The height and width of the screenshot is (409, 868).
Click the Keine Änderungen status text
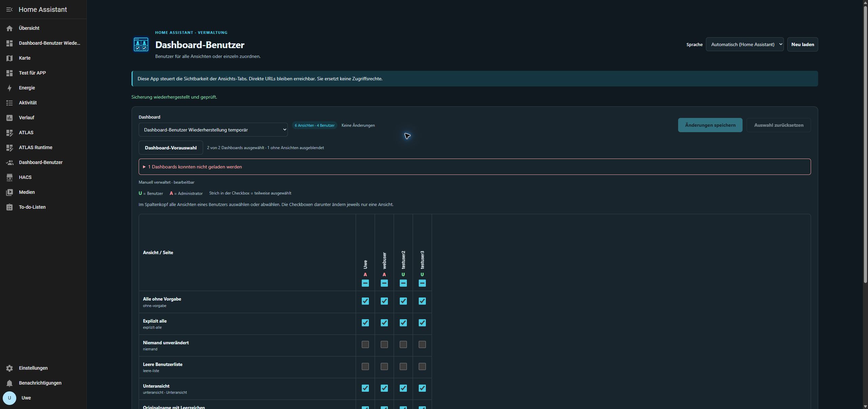358,125
